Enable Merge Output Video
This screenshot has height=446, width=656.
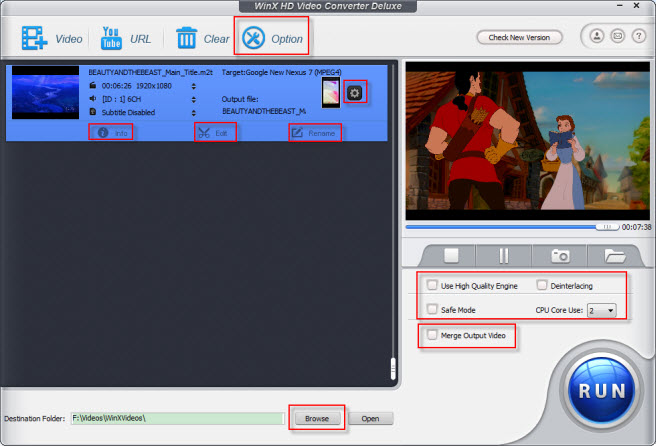[432, 334]
